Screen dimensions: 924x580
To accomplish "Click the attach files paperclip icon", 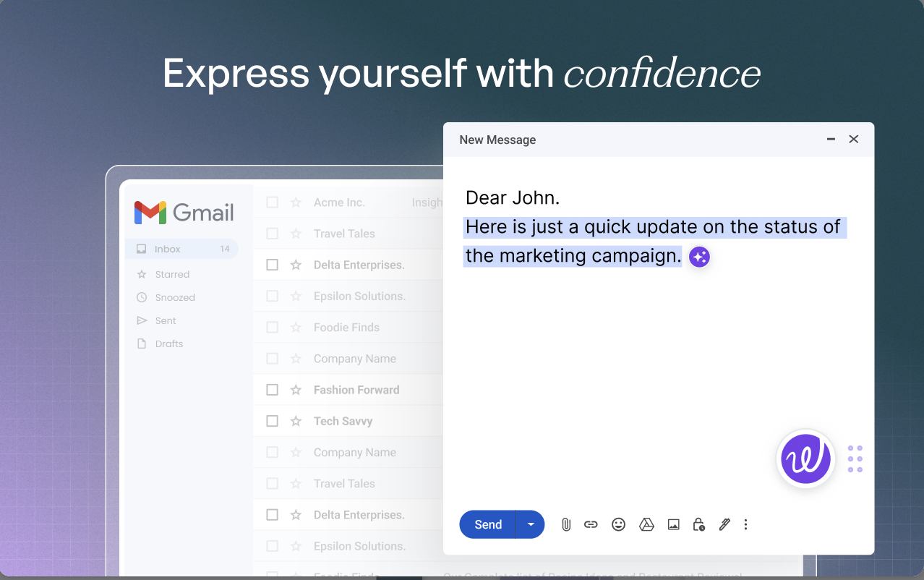I will (x=566, y=524).
